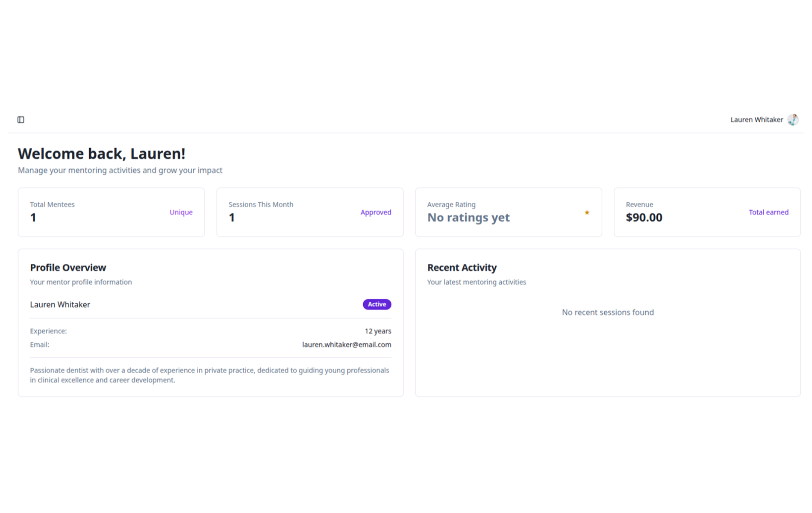Viewport: 812px width, 513px height.
Task: Click the lauren.whitaker@email.com address
Action: (x=346, y=345)
